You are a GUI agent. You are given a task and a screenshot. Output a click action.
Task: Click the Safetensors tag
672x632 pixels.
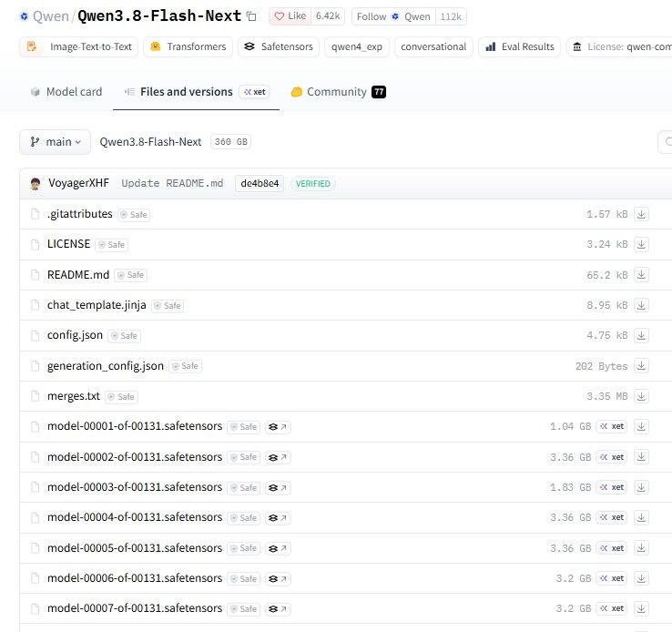coord(279,46)
